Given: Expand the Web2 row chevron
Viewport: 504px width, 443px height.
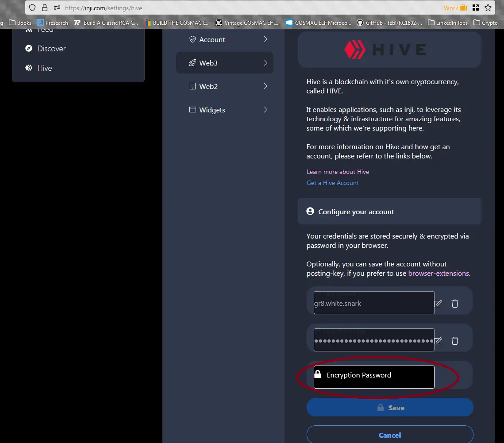Looking at the screenshot, I should (265, 86).
